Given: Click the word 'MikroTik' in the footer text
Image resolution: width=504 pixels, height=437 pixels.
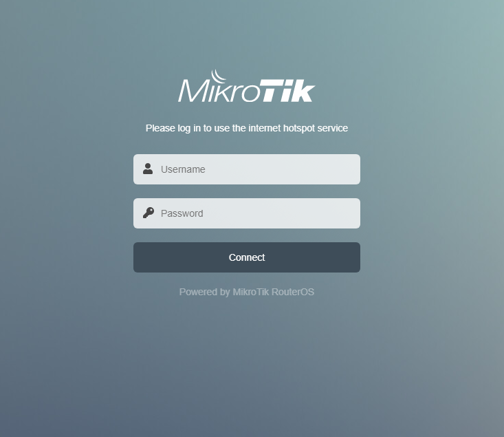Looking at the screenshot, I should coord(250,292).
